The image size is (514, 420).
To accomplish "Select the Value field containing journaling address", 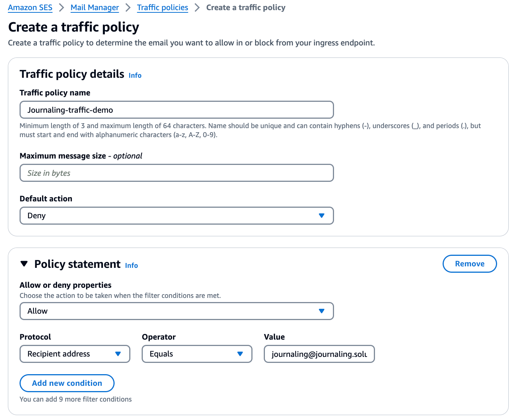I will click(319, 354).
